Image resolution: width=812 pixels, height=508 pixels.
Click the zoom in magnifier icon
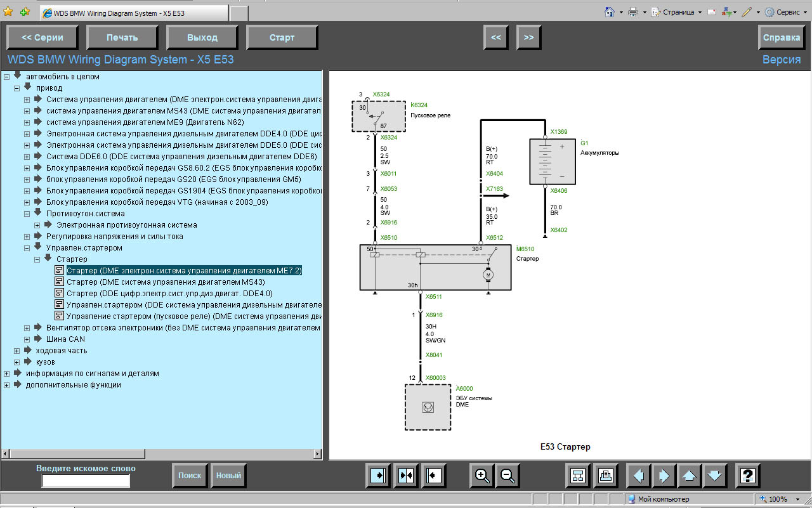point(483,475)
